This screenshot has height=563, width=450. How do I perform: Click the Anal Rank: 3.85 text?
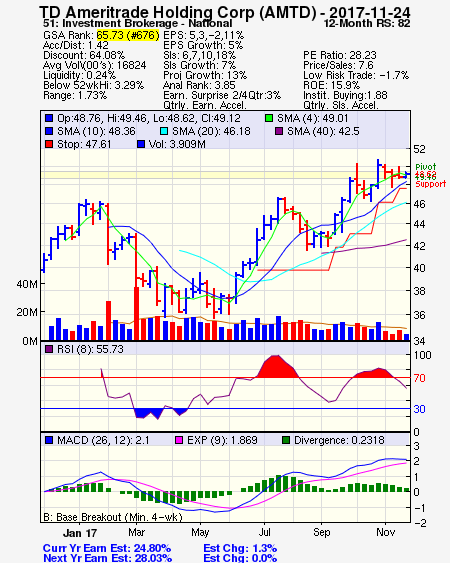pyautogui.click(x=199, y=85)
